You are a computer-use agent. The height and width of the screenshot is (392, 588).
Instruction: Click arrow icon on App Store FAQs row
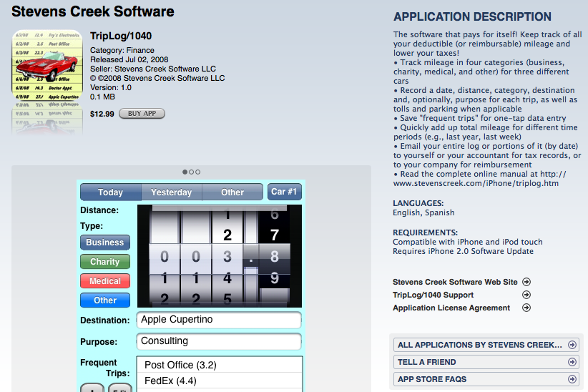(x=572, y=379)
